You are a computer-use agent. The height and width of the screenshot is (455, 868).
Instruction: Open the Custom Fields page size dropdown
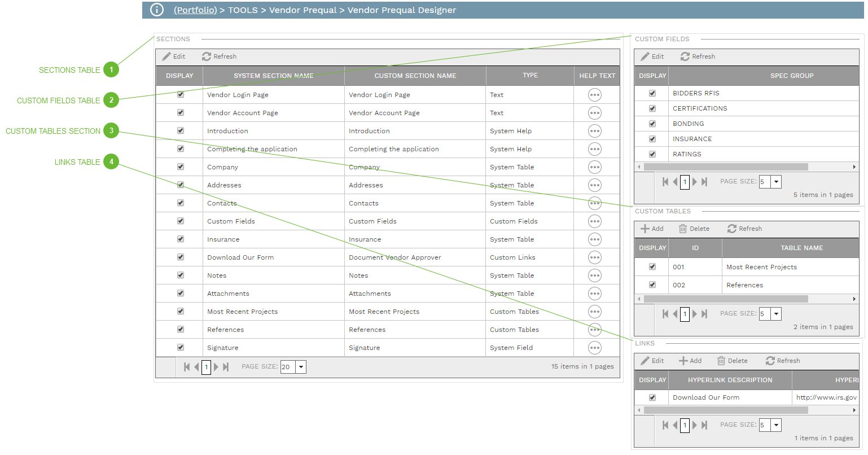click(x=777, y=181)
